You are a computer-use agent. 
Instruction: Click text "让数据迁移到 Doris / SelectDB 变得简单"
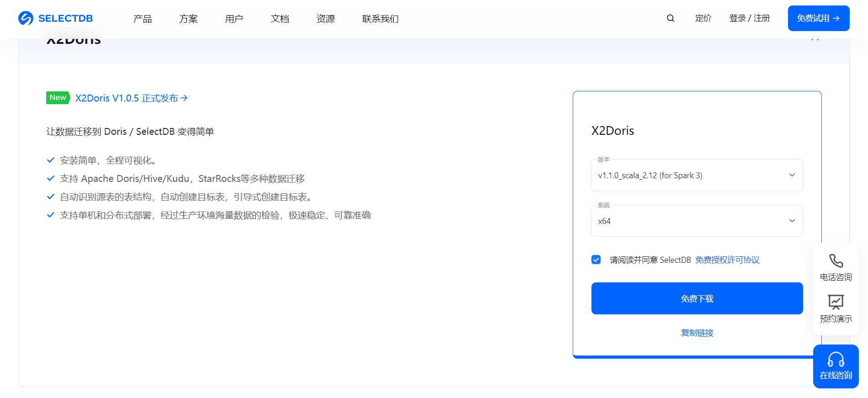[130, 132]
